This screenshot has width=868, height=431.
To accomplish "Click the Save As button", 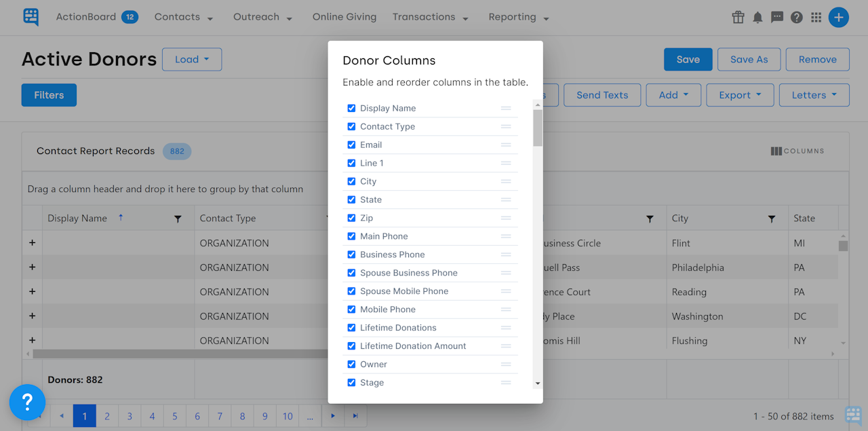I will (749, 59).
